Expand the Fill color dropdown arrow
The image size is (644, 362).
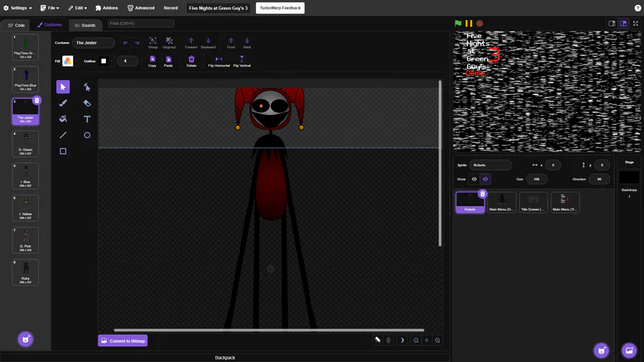coord(76,61)
